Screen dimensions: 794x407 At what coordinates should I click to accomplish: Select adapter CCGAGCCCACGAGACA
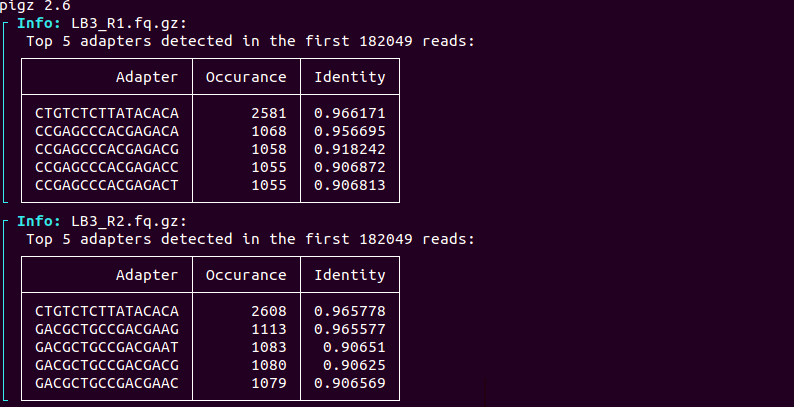pyautogui.click(x=107, y=131)
